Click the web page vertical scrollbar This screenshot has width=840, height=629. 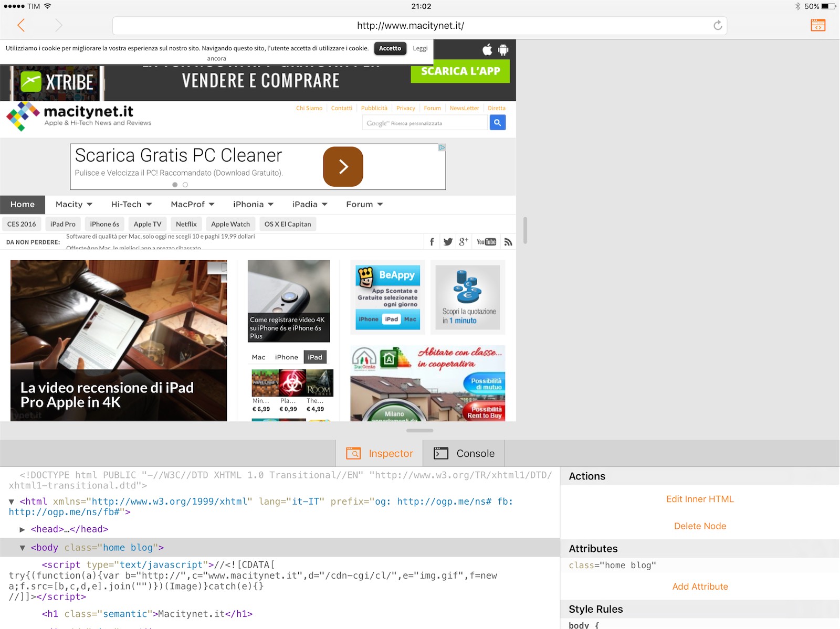pos(525,230)
